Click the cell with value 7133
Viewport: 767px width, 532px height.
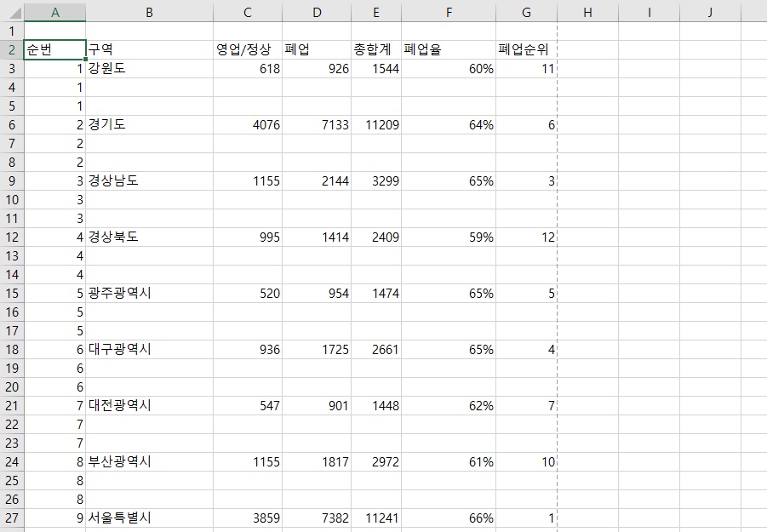tap(317, 124)
